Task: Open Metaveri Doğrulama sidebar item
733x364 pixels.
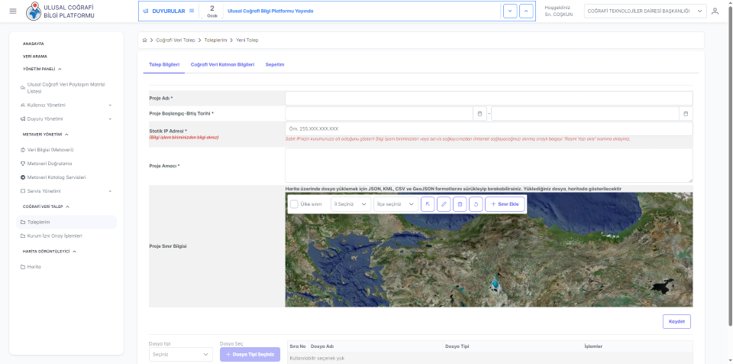Action: (x=46, y=164)
